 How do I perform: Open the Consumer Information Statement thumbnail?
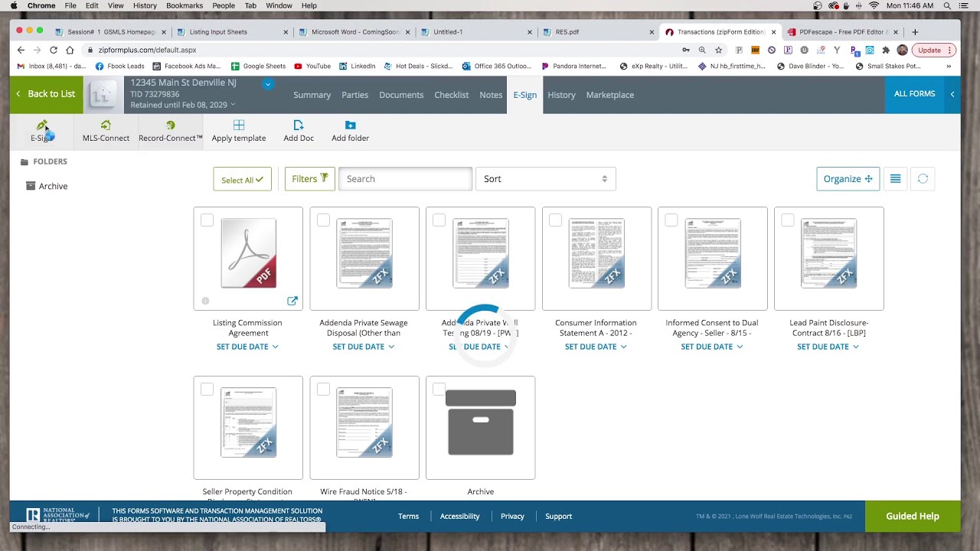click(596, 253)
